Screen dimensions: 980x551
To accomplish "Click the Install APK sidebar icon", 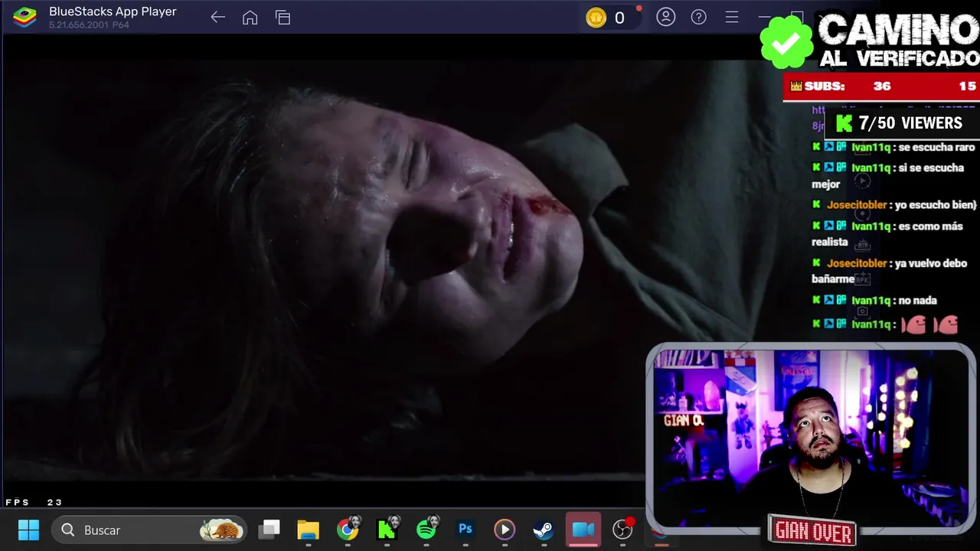I will coord(862,279).
